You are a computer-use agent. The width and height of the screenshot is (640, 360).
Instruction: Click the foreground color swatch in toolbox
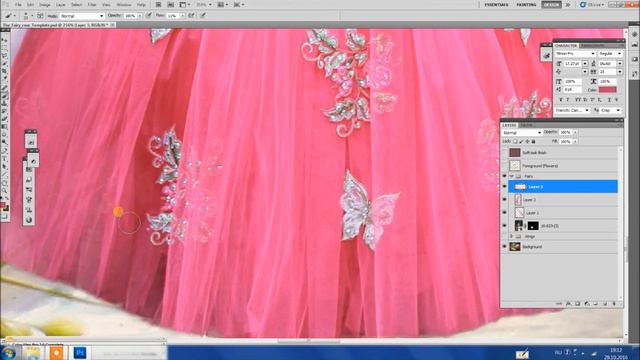coord(3,204)
